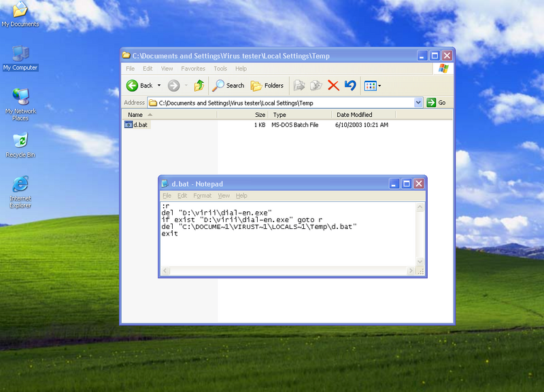Open Search pane in Explorer

click(228, 86)
